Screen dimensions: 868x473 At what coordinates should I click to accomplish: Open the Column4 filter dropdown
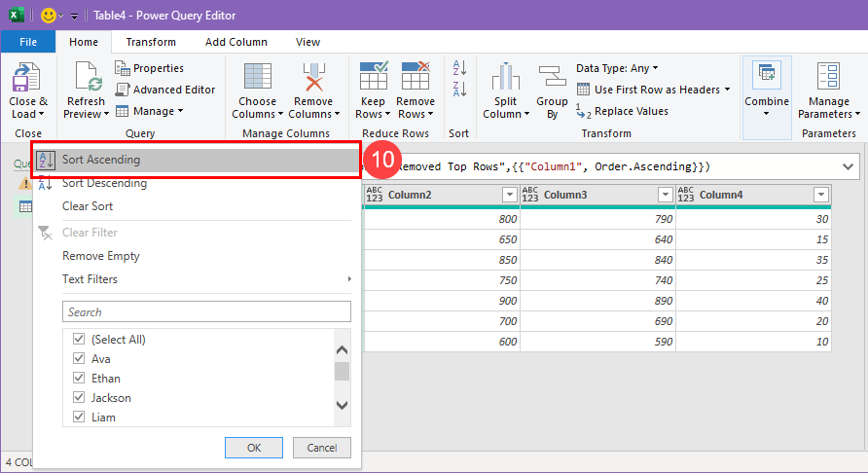821,195
